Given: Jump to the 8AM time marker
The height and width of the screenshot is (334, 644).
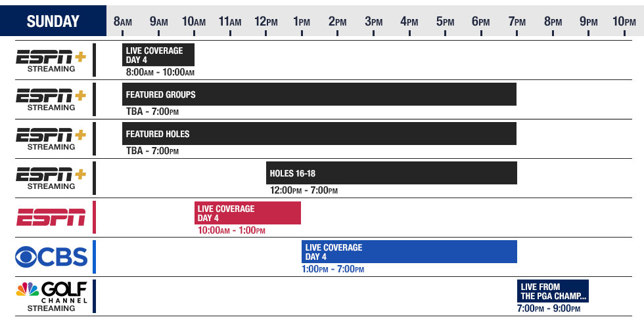Looking at the screenshot, I should point(123,22).
